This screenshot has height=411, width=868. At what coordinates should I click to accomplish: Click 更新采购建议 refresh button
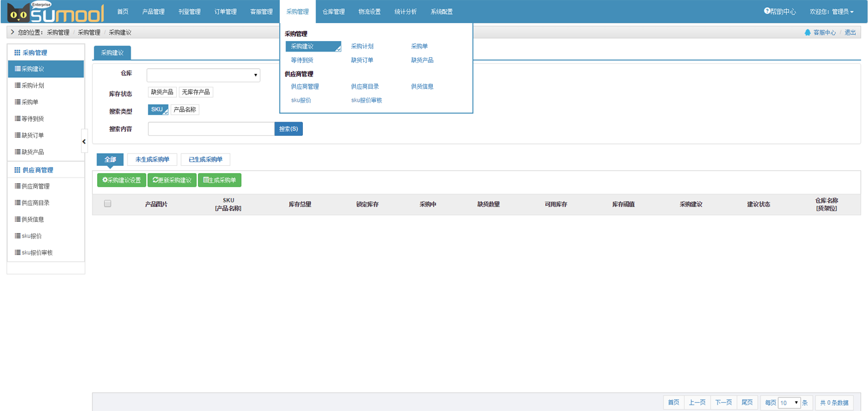[x=172, y=180]
